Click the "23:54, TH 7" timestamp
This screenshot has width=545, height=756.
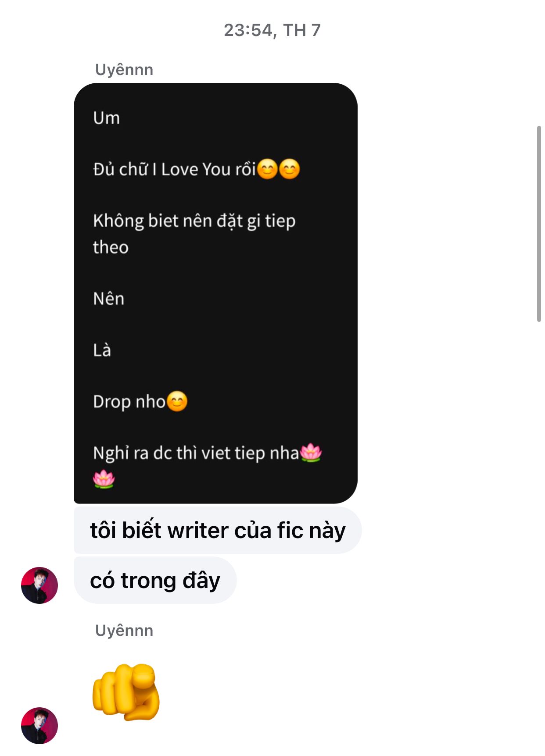click(x=272, y=30)
